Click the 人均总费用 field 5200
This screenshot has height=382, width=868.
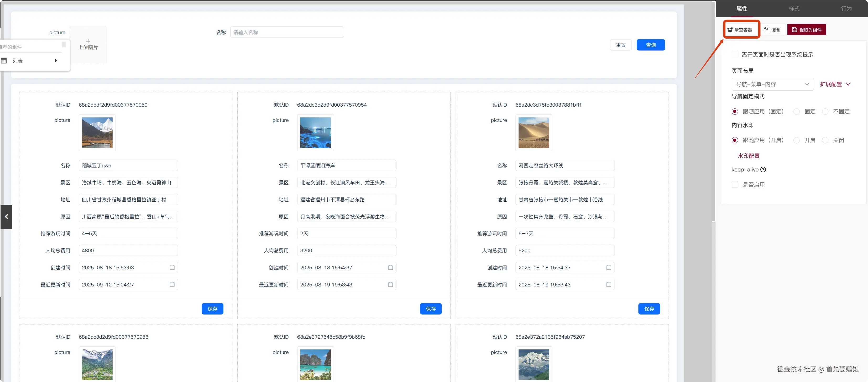pyautogui.click(x=565, y=251)
